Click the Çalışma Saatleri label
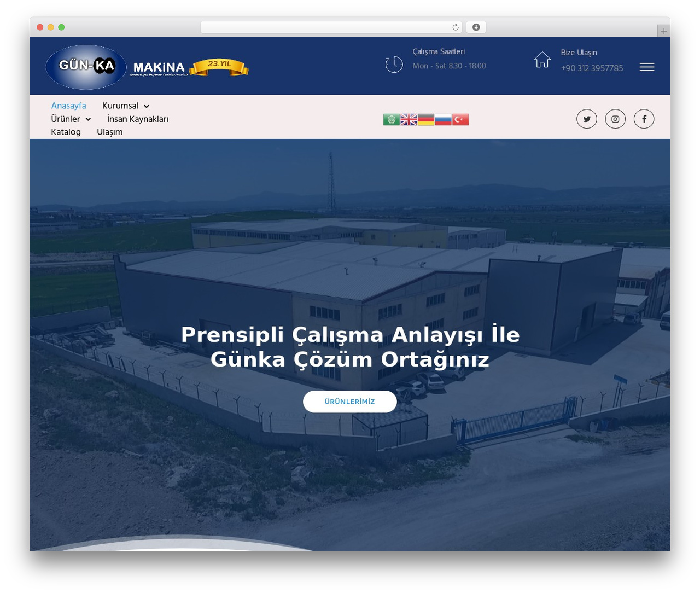Image resolution: width=700 pixels, height=593 pixels. tap(439, 51)
